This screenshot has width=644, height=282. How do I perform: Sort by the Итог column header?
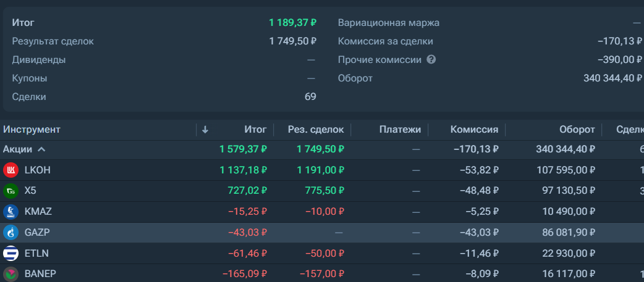(x=255, y=130)
